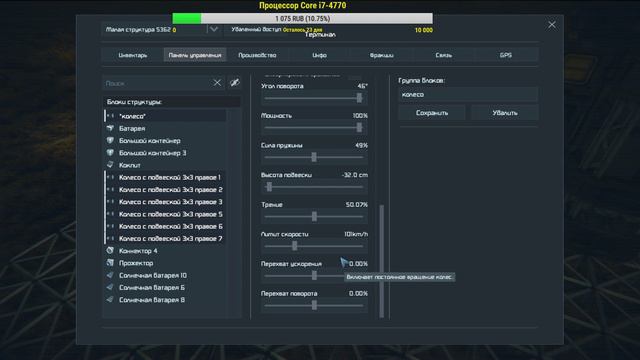Select Большой контейнер 3 block
The width and height of the screenshot is (640, 360).
165,153
